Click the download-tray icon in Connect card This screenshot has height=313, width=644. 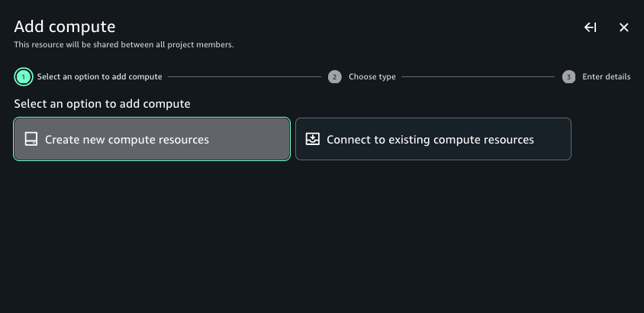point(313,140)
